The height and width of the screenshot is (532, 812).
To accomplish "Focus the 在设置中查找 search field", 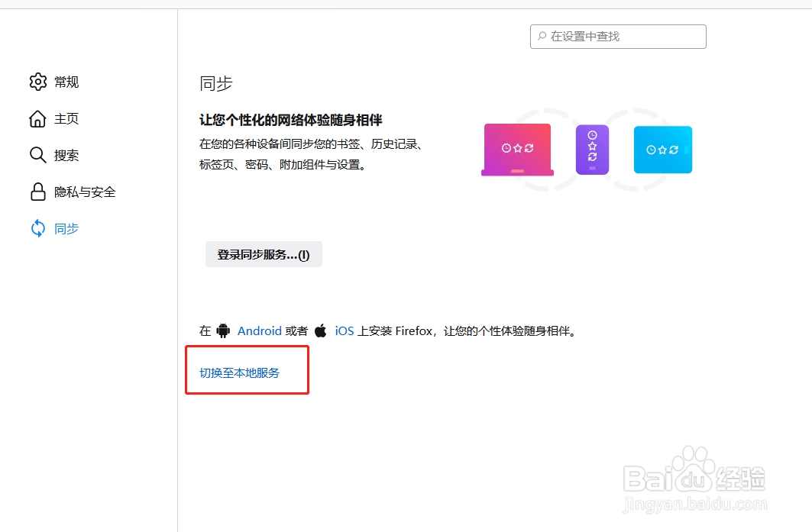I will pos(618,37).
